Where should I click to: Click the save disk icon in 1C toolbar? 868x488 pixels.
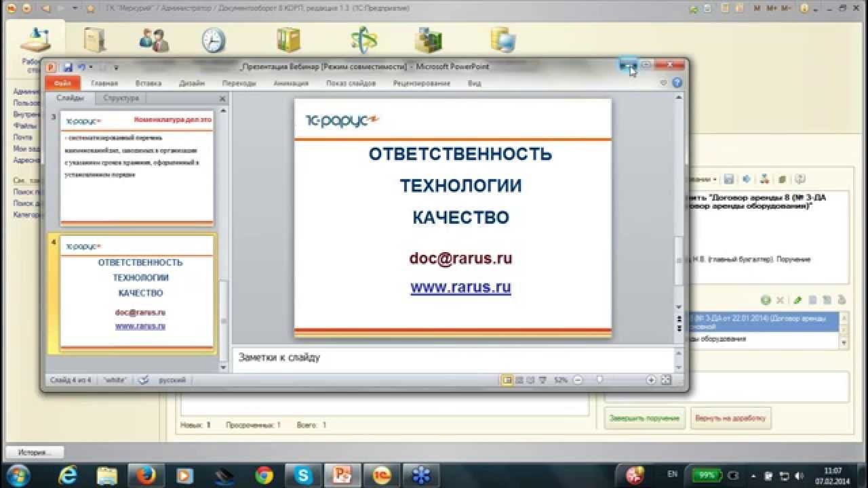coord(728,180)
